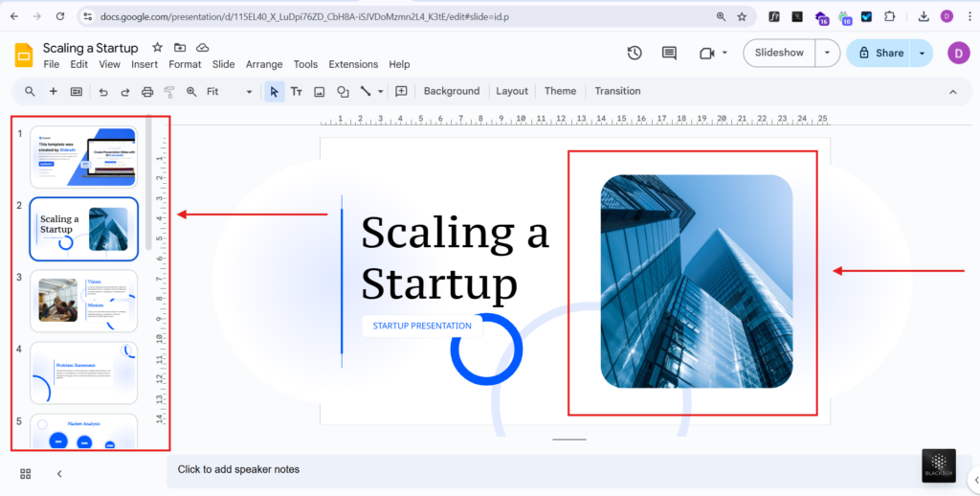980x496 pixels.
Task: Redo the last action
Action: click(125, 92)
